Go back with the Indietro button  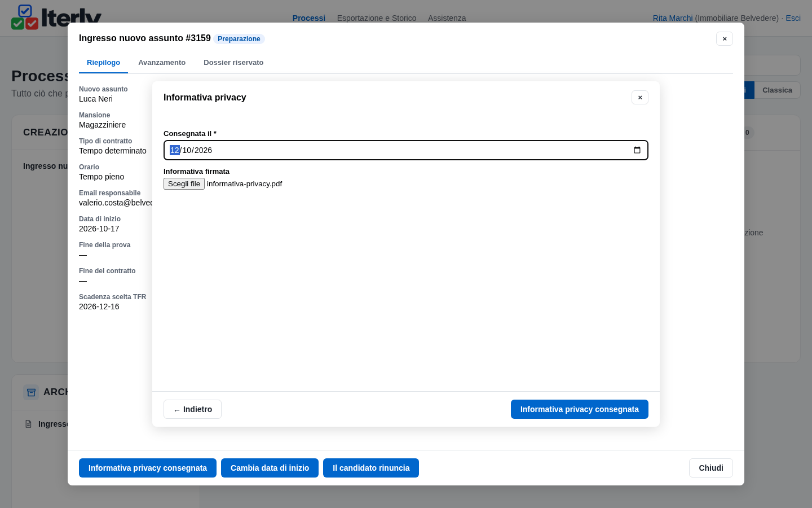192,409
